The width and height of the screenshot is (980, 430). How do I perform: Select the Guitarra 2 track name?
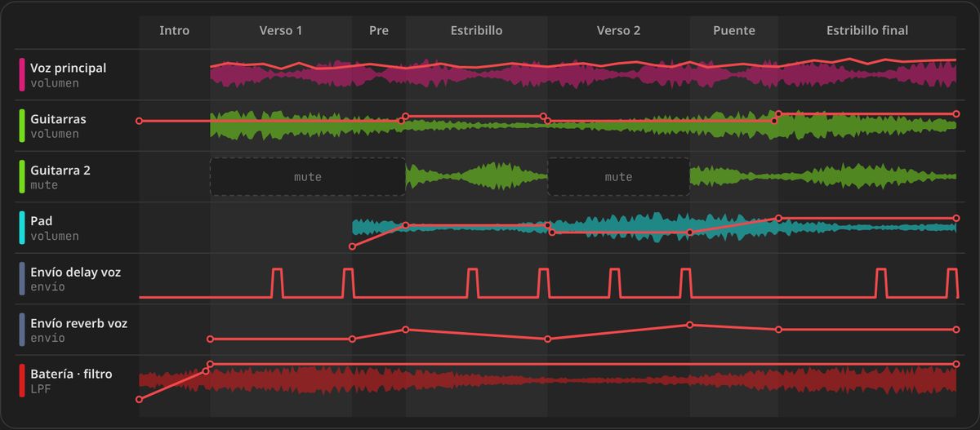(60, 170)
